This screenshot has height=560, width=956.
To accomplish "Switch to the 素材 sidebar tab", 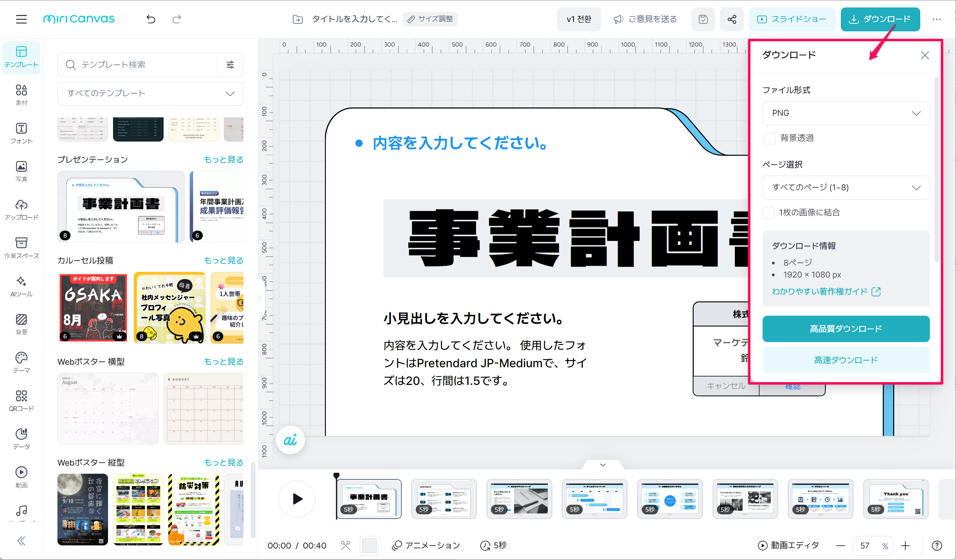I will pyautogui.click(x=21, y=95).
